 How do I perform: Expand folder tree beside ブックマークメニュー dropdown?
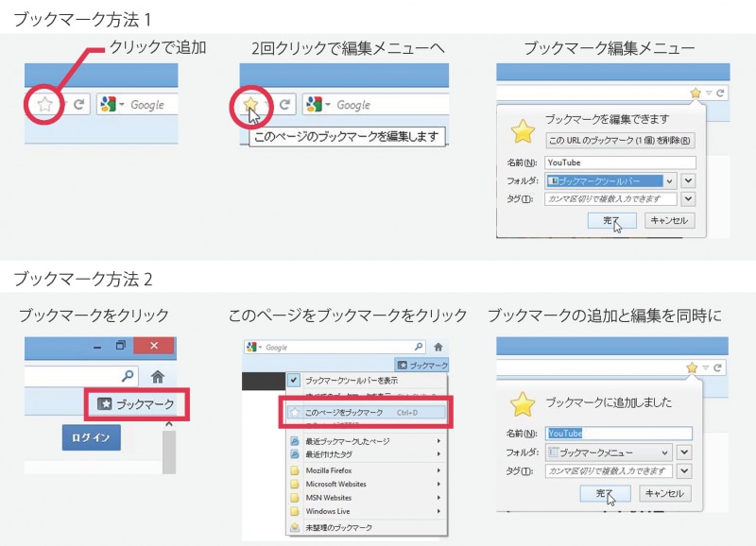(x=684, y=452)
